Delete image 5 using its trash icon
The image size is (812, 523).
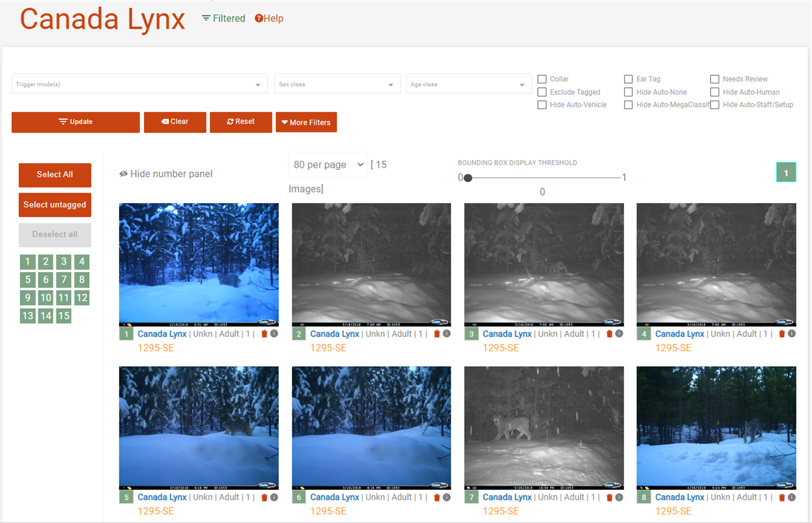pyautogui.click(x=264, y=497)
